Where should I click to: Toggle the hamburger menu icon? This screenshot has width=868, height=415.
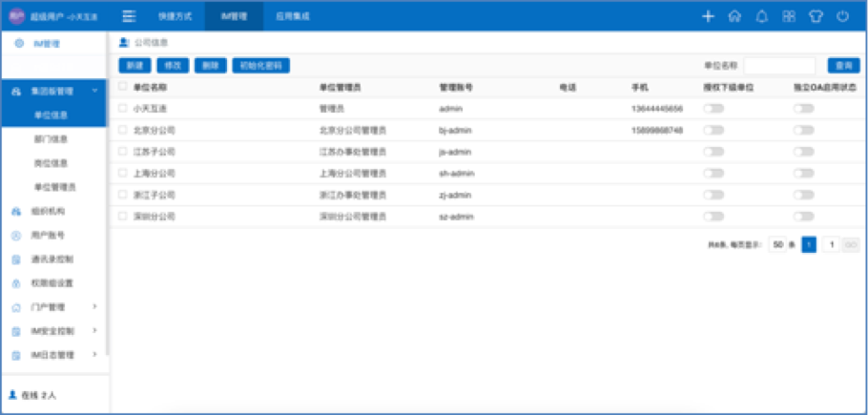pos(129,16)
